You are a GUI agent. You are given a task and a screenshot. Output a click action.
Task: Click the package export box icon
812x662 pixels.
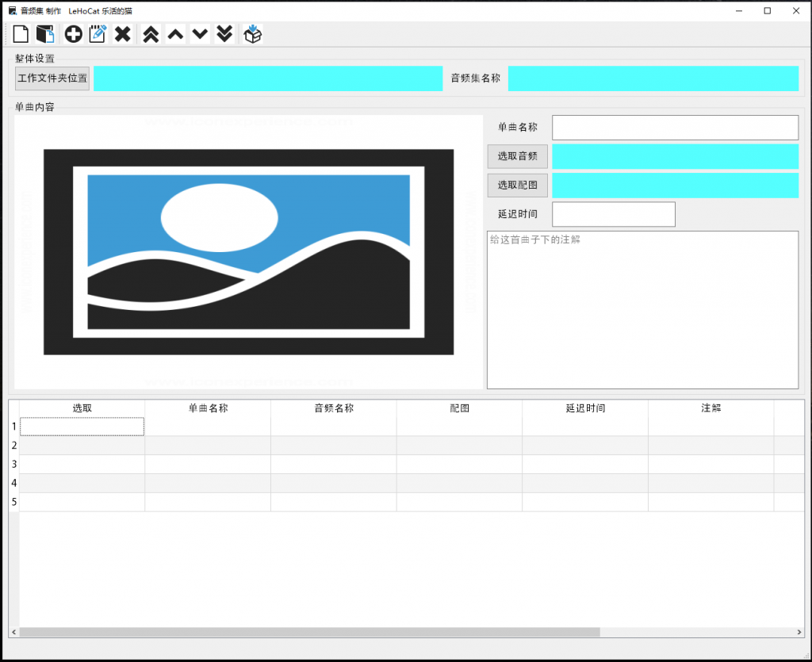tap(253, 34)
